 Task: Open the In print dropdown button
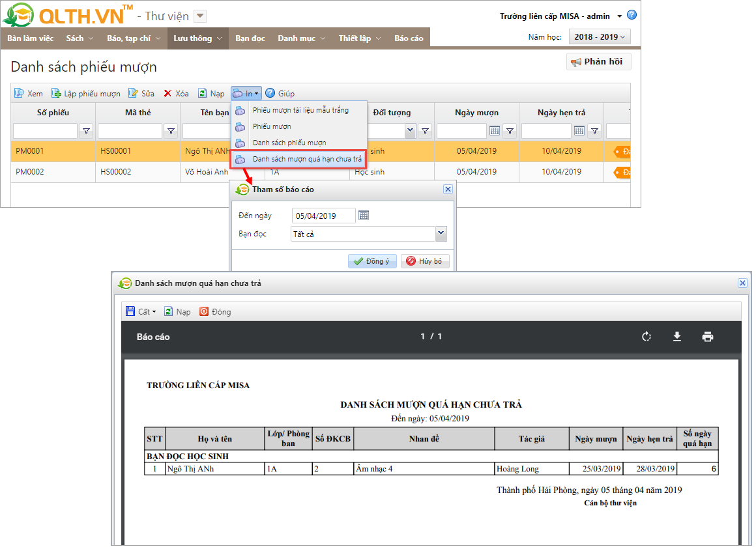246,93
